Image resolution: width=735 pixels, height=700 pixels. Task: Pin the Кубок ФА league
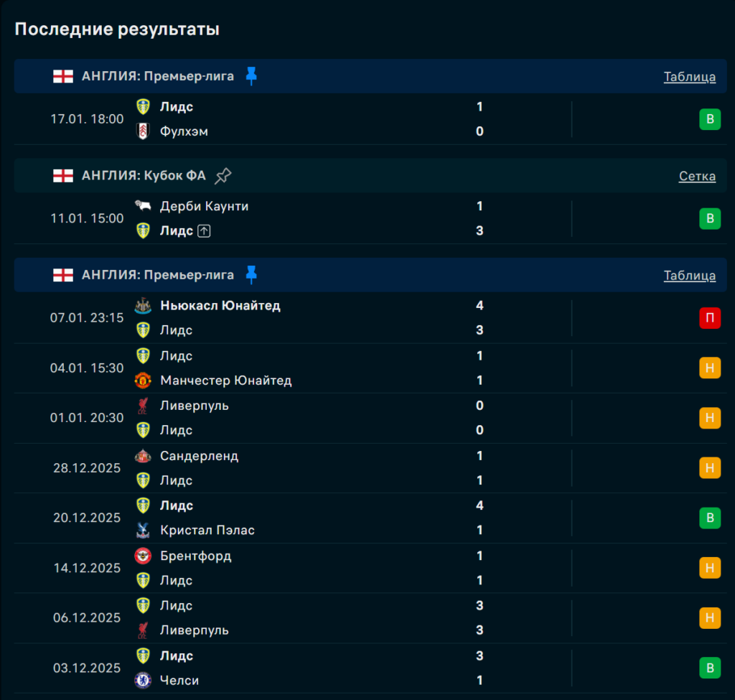pos(223,175)
